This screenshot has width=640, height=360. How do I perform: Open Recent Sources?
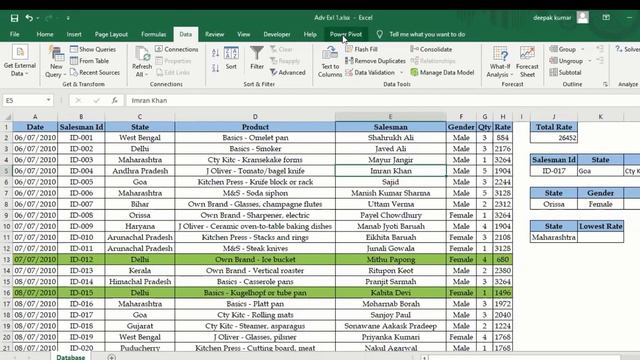(x=95, y=72)
